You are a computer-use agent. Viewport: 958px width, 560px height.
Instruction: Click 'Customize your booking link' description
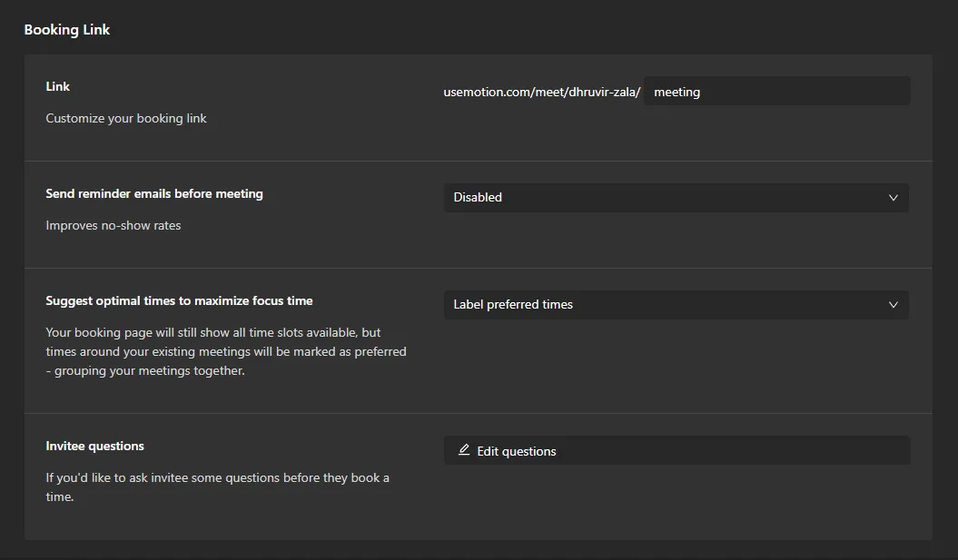click(126, 118)
